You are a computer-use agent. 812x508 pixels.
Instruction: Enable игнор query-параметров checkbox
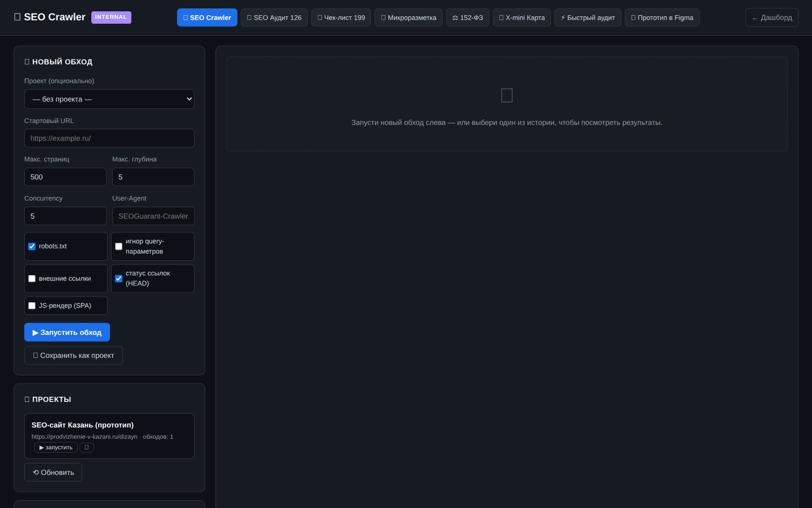click(x=119, y=246)
